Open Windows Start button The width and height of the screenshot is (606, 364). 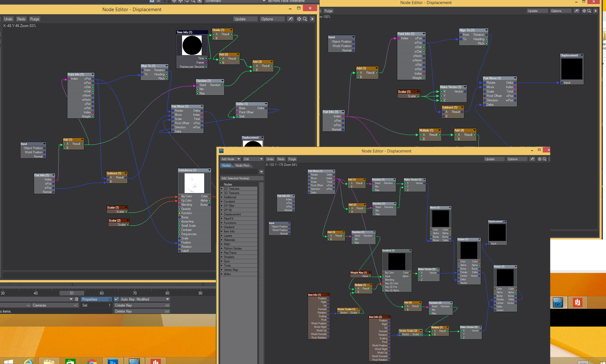point(9,362)
